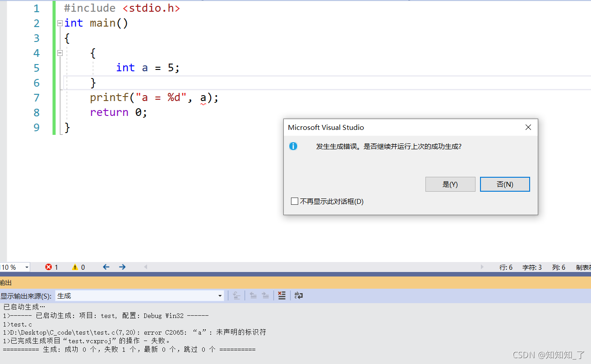Click the warning count indicator showing 0

[x=78, y=267]
